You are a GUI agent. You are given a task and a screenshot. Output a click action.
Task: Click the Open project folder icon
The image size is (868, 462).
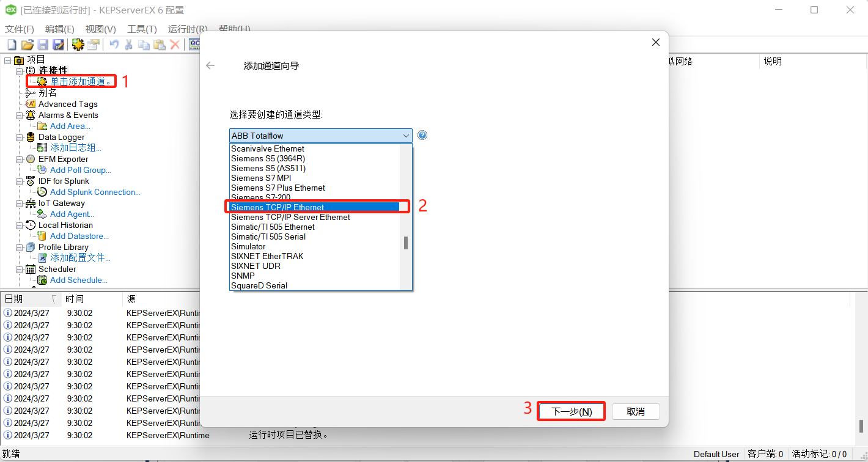tap(27, 45)
